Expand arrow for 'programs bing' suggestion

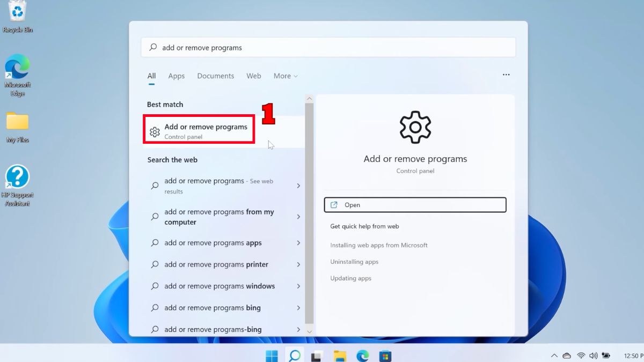tap(298, 308)
